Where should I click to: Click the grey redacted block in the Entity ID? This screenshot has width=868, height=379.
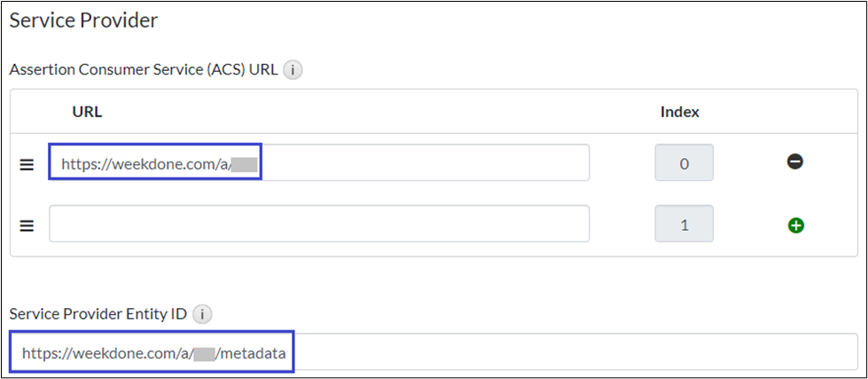(205, 352)
